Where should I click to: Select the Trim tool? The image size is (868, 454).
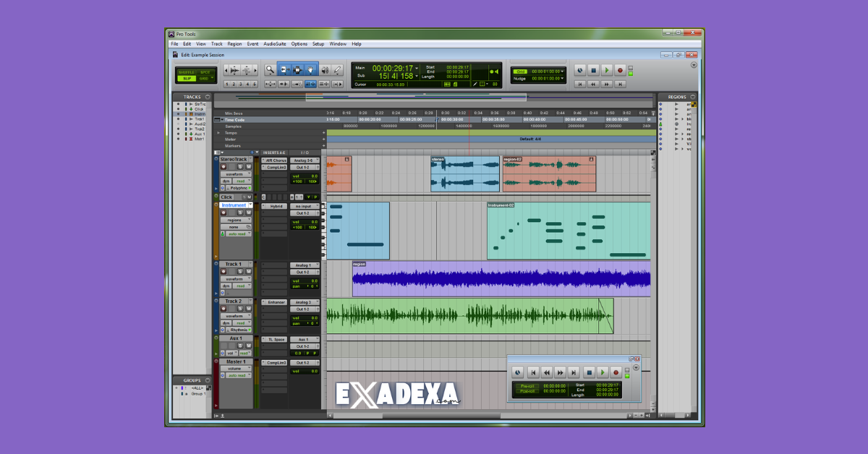pyautogui.click(x=284, y=69)
